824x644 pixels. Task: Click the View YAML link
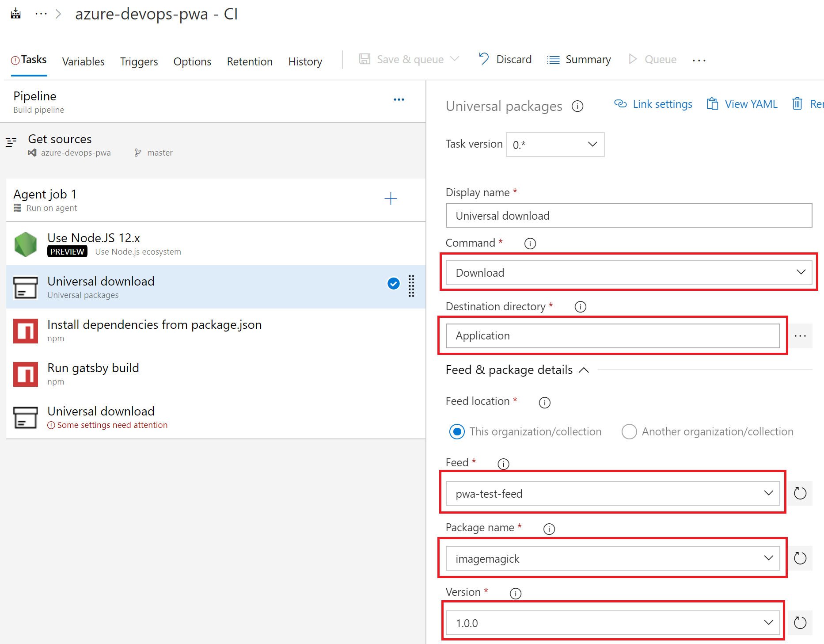pyautogui.click(x=742, y=104)
